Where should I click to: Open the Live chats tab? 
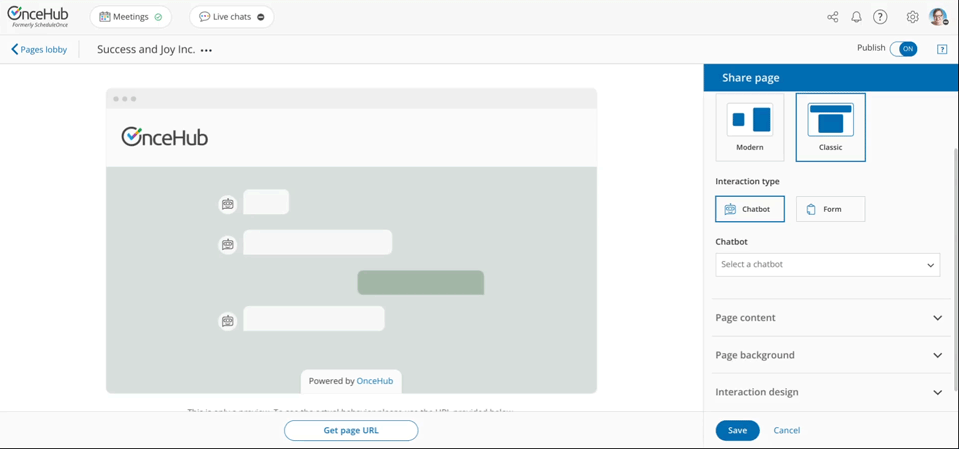coord(232,17)
